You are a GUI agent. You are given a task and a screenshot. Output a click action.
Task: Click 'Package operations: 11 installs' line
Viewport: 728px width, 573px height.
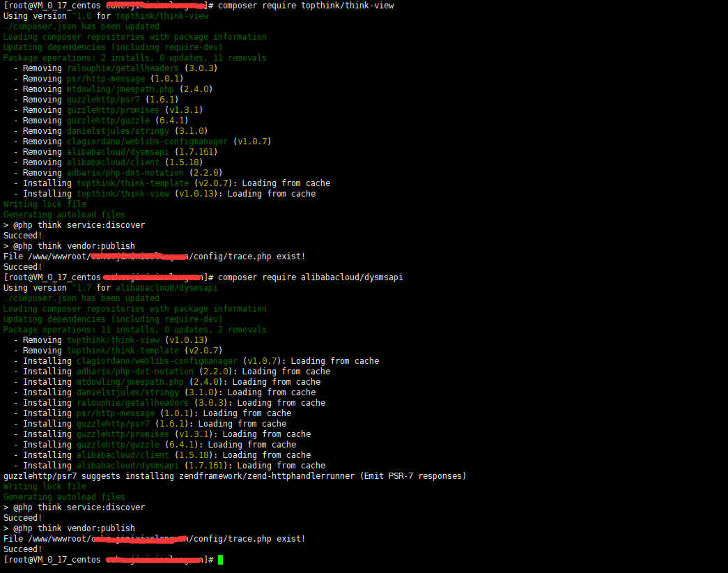click(x=135, y=330)
